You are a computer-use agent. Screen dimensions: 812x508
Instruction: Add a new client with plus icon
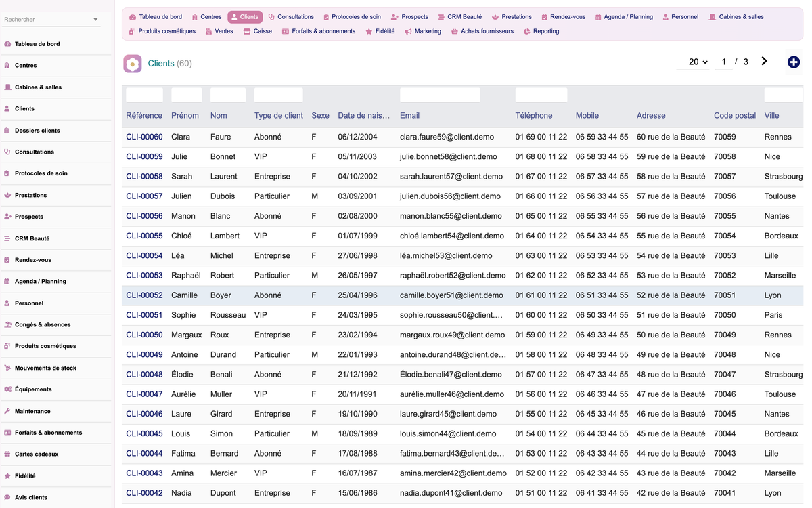coord(794,62)
